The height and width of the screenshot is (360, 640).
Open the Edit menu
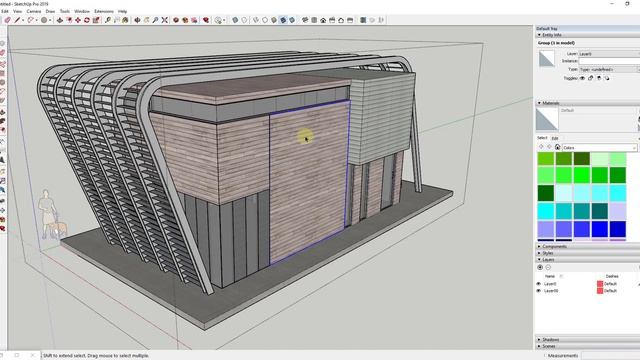4,11
